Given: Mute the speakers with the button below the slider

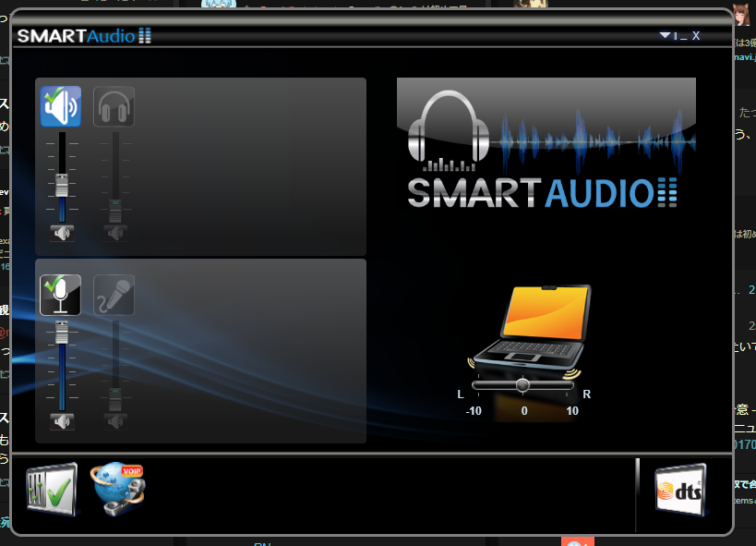Looking at the screenshot, I should point(62,233).
